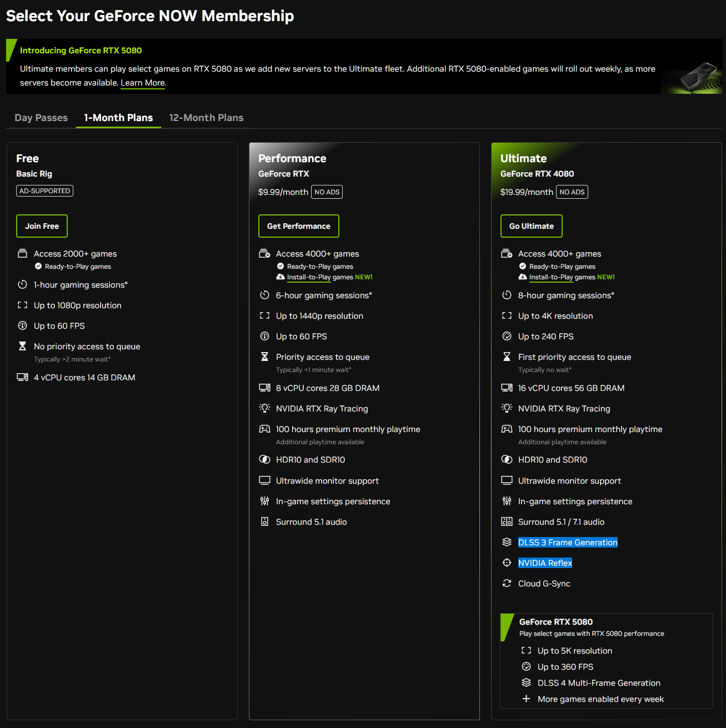The width and height of the screenshot is (726, 728).
Task: Click the Performance plan title
Action: (x=292, y=158)
